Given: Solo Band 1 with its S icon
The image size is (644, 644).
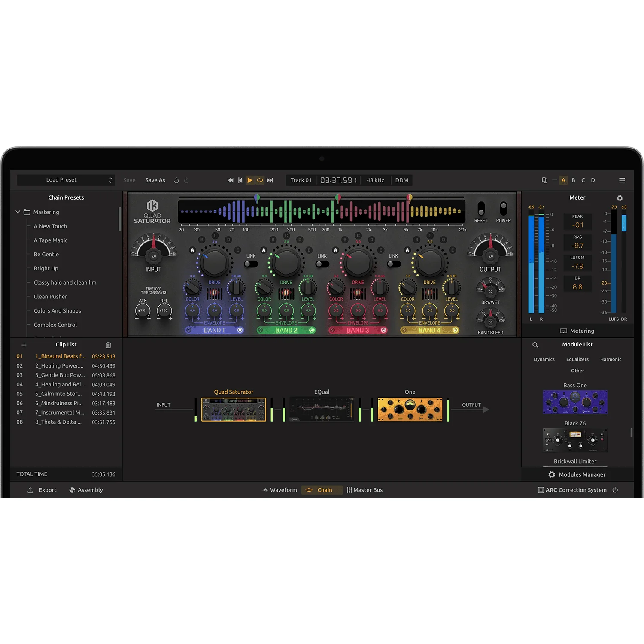Looking at the screenshot, I should click(189, 330).
